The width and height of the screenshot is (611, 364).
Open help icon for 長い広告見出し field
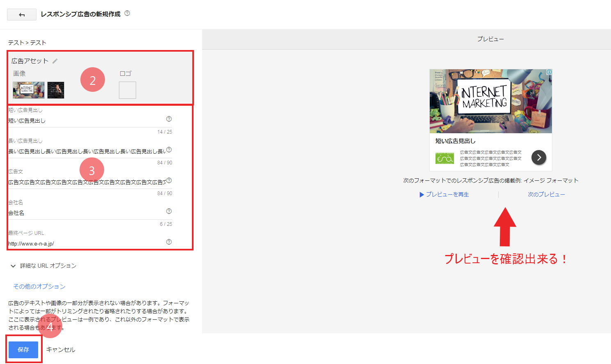169,150
